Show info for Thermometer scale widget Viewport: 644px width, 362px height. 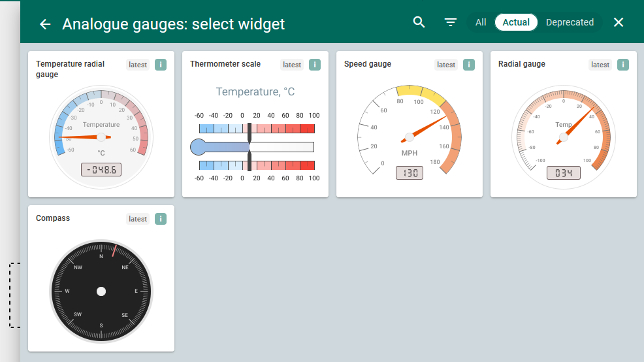coord(315,65)
